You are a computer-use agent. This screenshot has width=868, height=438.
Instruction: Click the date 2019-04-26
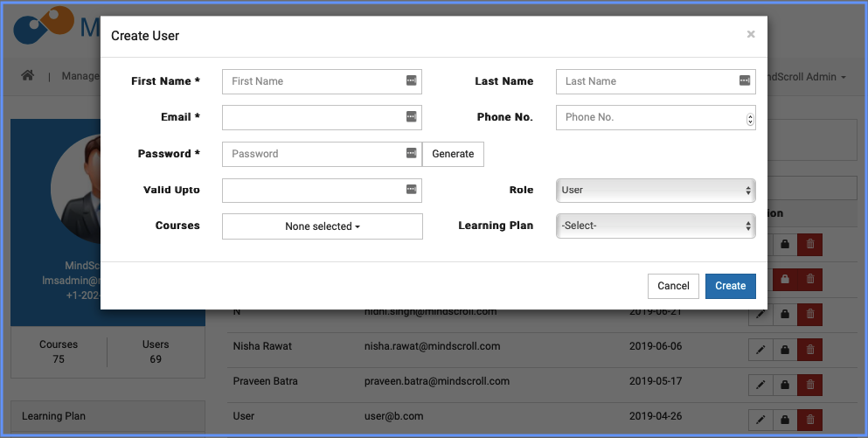[656, 416]
